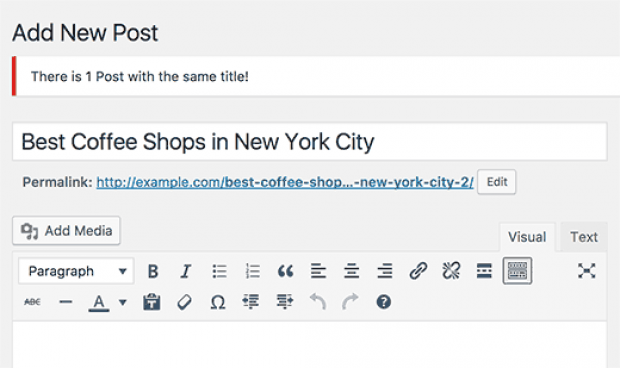
Task: Align text right
Action: click(x=385, y=271)
